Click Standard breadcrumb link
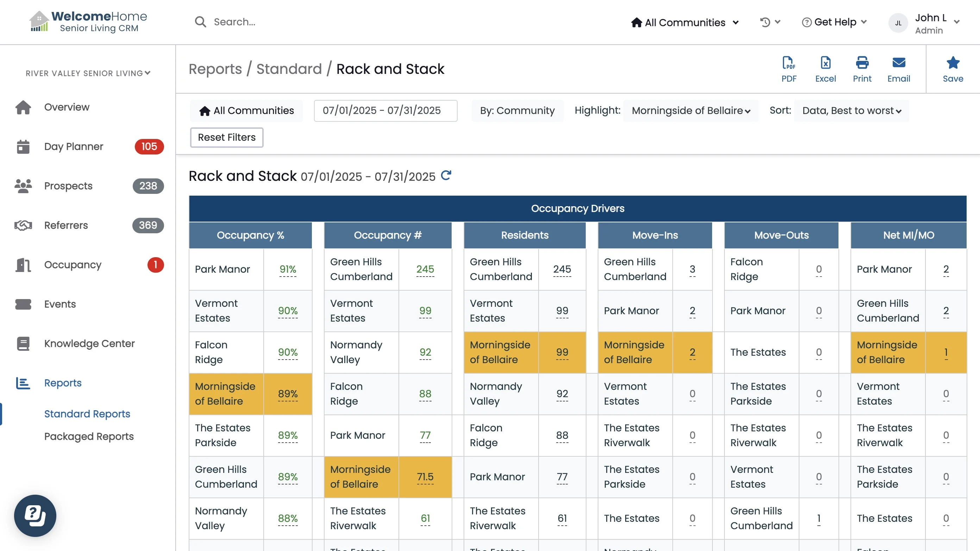The image size is (980, 551). [x=289, y=69]
